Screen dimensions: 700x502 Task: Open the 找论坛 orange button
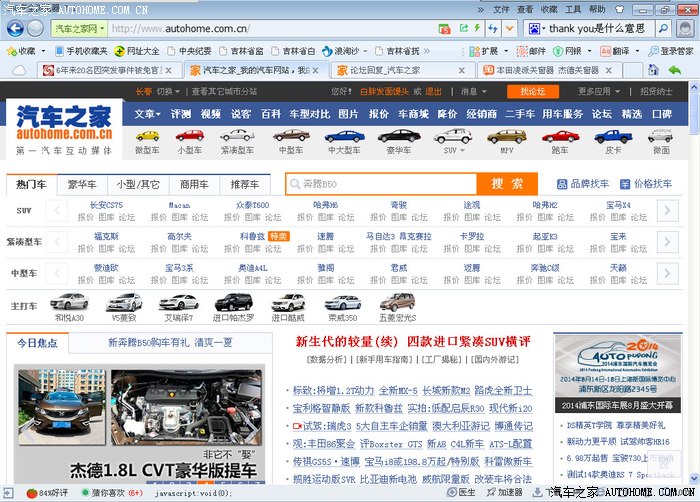[532, 91]
